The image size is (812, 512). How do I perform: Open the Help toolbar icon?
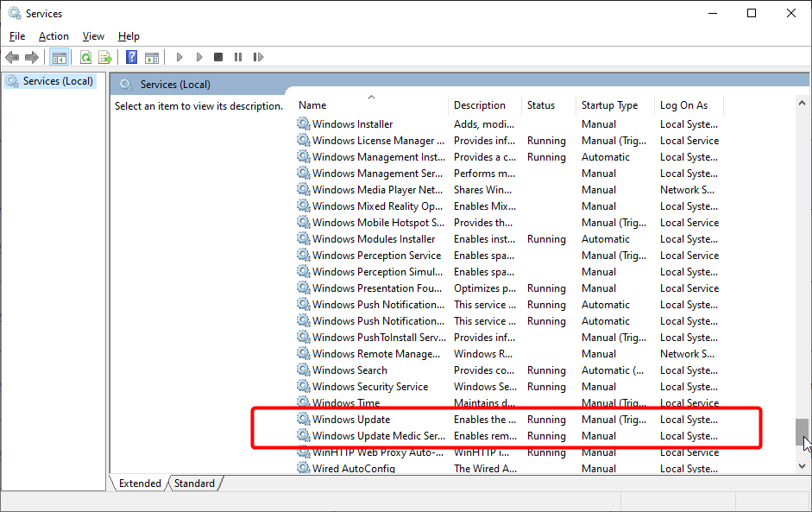click(131, 57)
